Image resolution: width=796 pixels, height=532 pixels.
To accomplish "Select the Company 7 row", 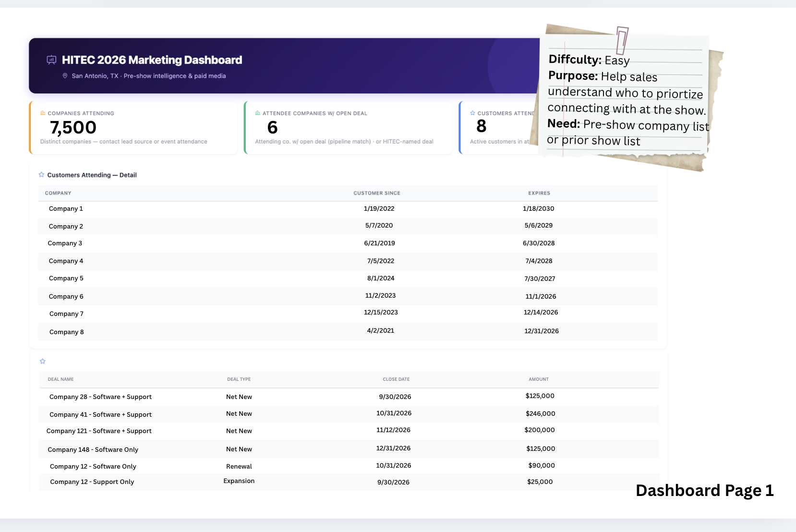I will click(x=348, y=314).
